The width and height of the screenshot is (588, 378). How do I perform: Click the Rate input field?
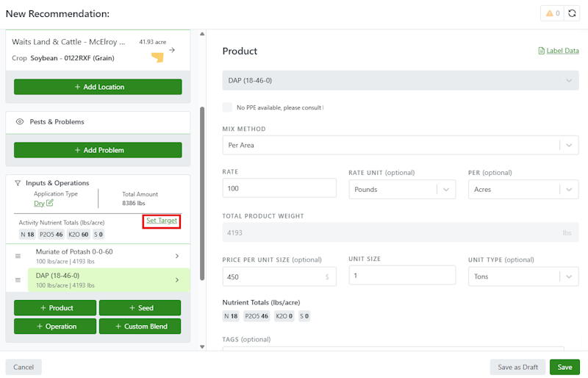[x=279, y=190]
